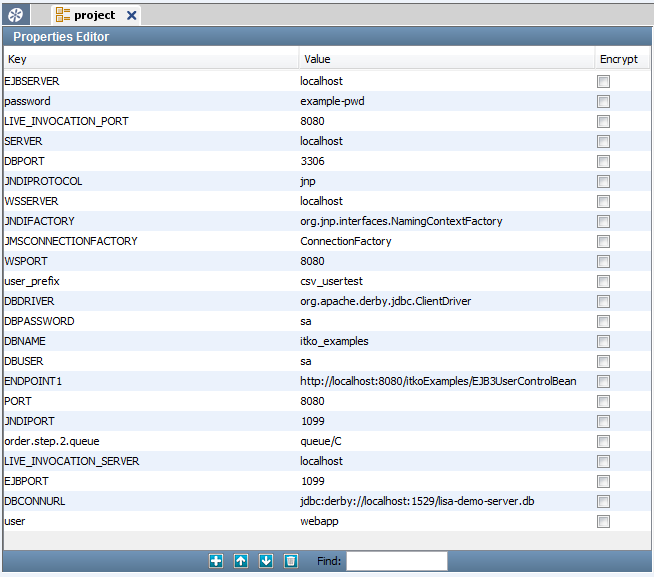654x577 pixels.
Task: Click the move property down arrow icon
Action: point(266,561)
